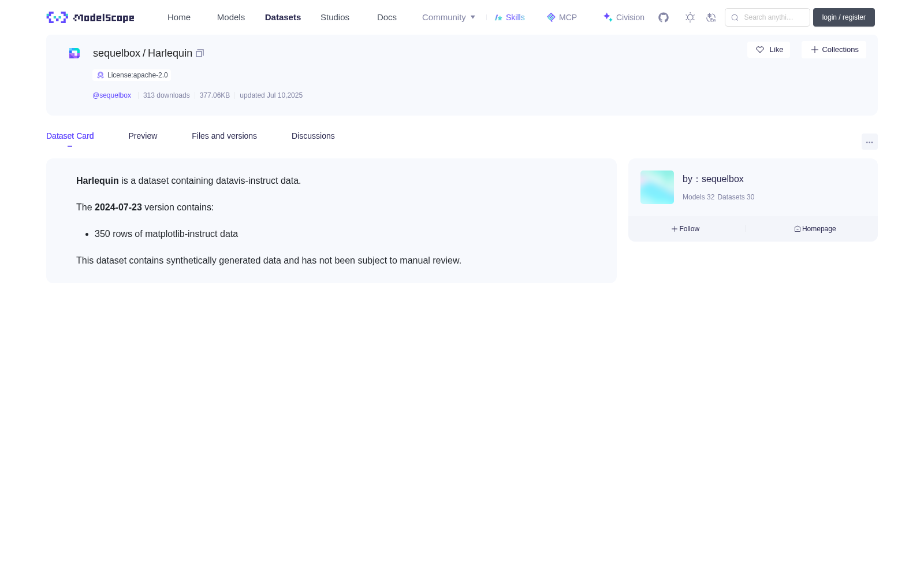The width and height of the screenshot is (924, 578).
Task: Open the Datasets menu item
Action: click(x=283, y=17)
